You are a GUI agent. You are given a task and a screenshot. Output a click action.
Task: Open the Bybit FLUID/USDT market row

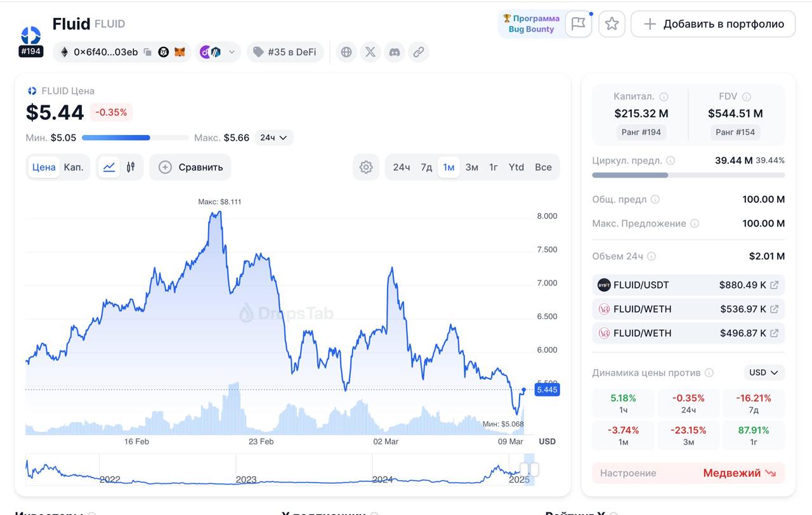pyautogui.click(x=688, y=285)
